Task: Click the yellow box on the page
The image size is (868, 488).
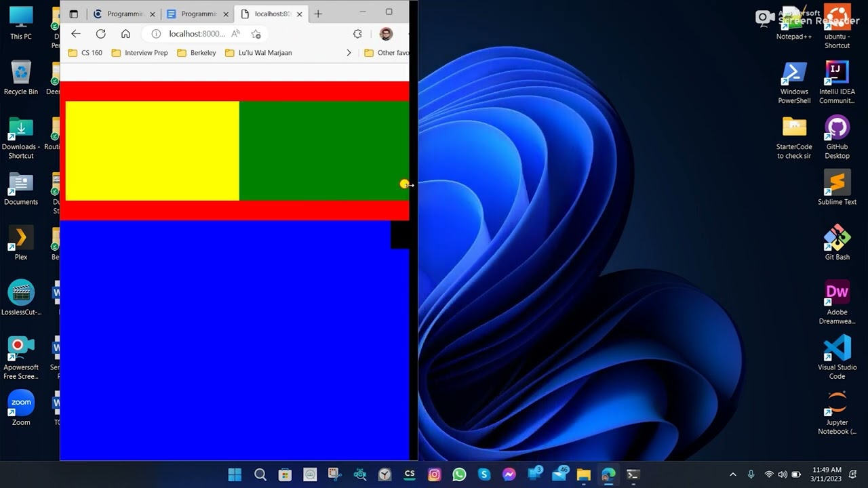Action: coord(153,151)
